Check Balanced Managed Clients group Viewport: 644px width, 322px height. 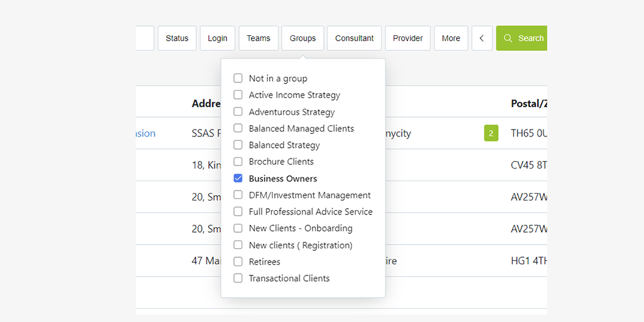pyautogui.click(x=238, y=128)
